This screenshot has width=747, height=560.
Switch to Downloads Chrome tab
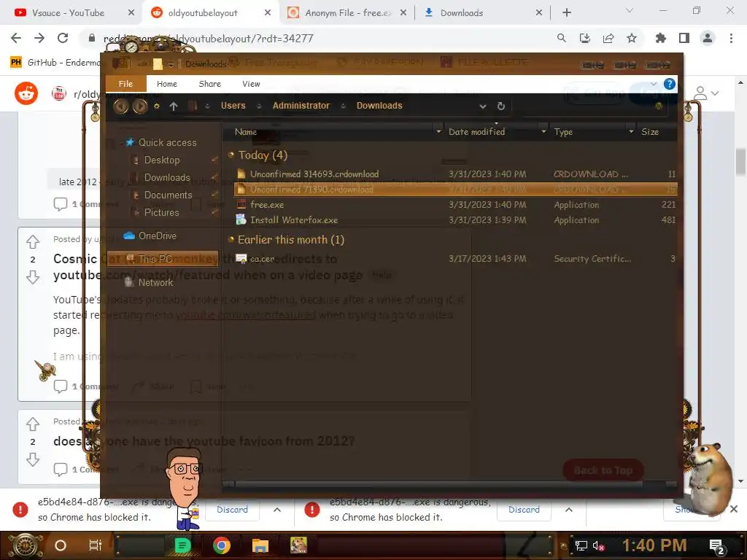pos(482,13)
